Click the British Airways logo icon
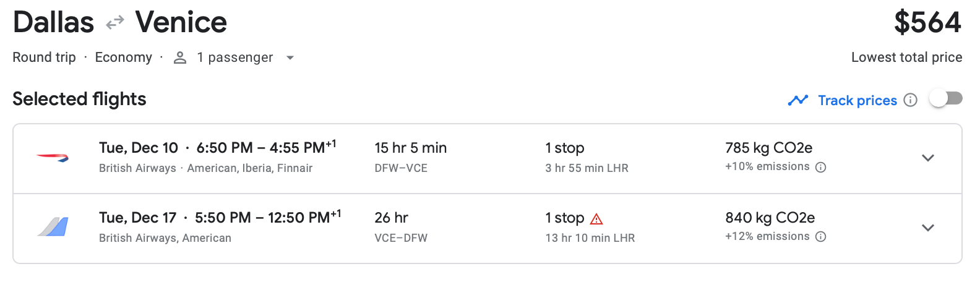Viewport: 980px width, 282px height. pyautogui.click(x=53, y=158)
